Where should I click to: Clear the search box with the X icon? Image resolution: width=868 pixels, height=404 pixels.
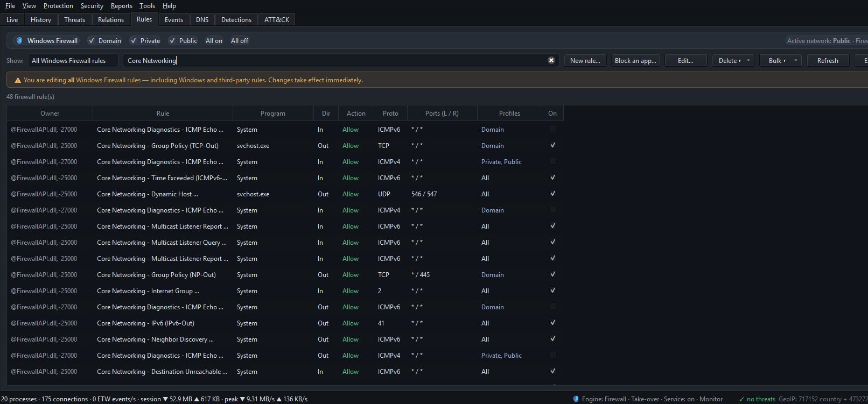pos(551,60)
